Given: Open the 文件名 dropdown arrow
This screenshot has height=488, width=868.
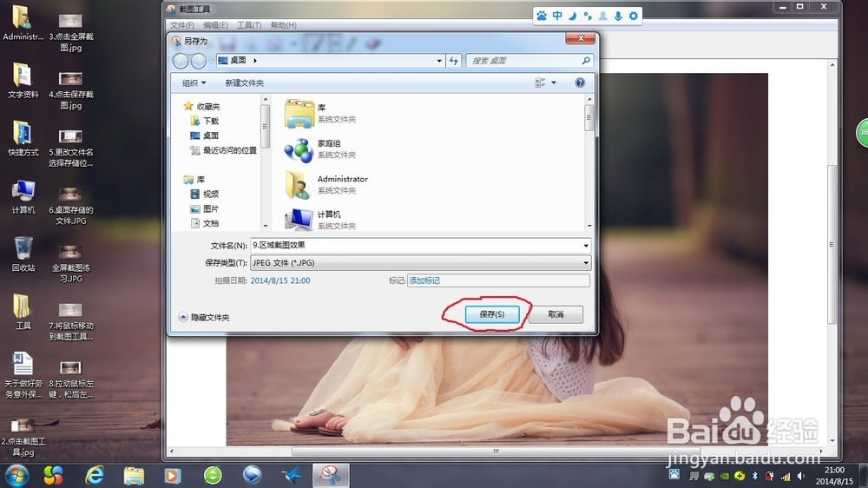Looking at the screenshot, I should pos(586,246).
